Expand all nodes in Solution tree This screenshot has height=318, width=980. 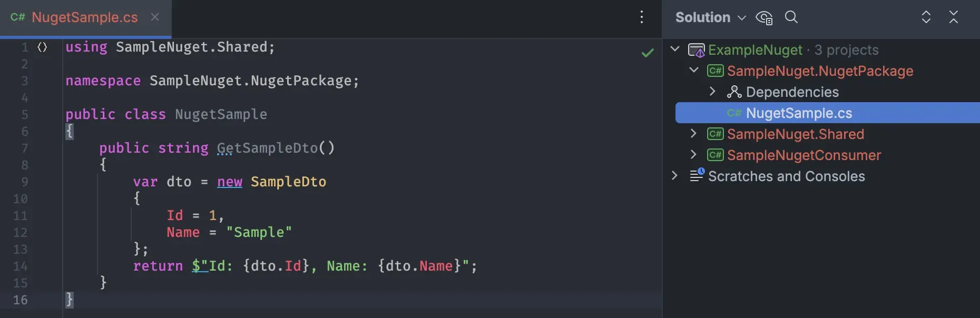pos(926,17)
